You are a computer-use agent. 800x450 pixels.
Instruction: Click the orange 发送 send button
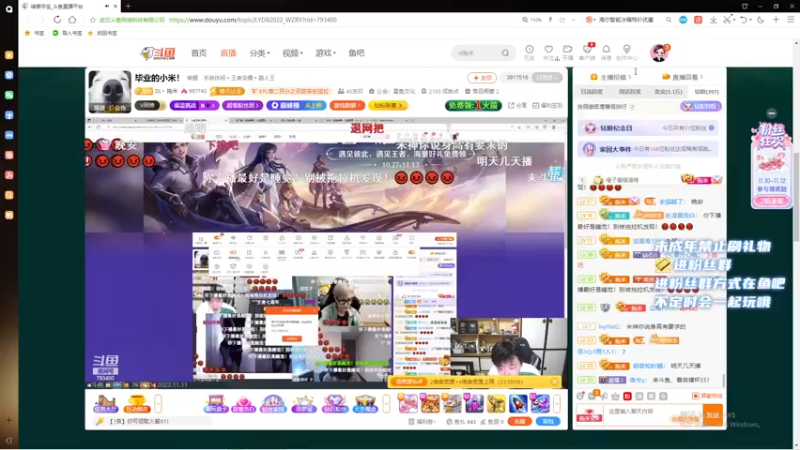tap(713, 415)
